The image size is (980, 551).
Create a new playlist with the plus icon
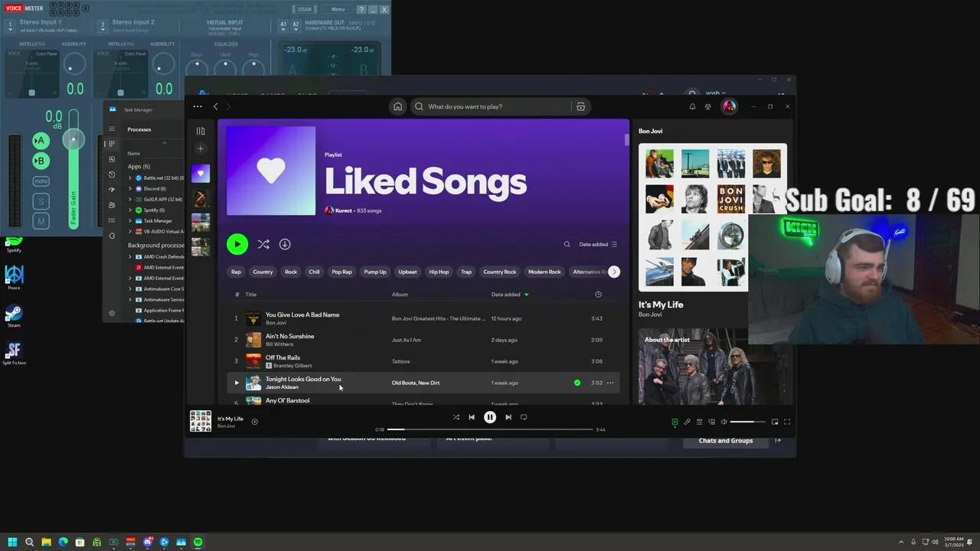click(201, 148)
